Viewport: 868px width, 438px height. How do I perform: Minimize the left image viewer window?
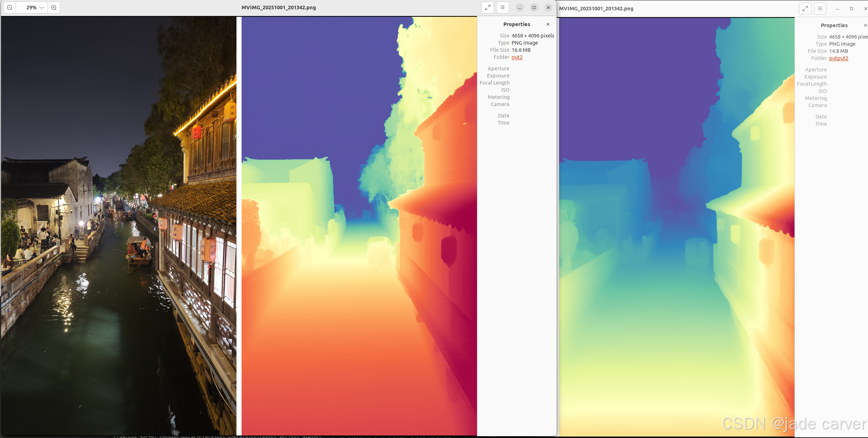(x=520, y=7)
